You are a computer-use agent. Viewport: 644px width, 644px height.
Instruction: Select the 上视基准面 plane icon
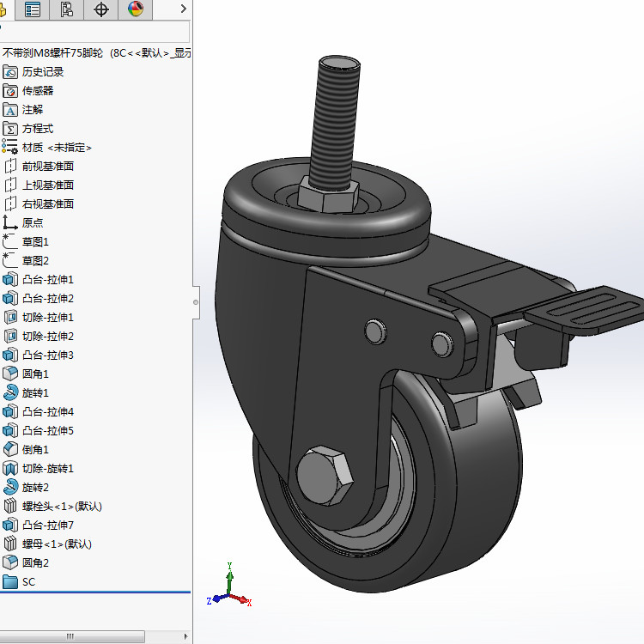(10, 185)
